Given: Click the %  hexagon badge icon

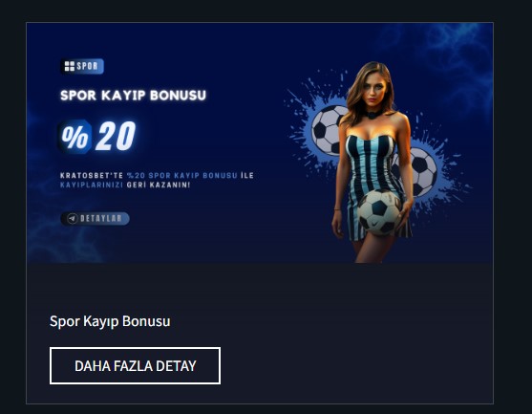Looking at the screenshot, I should pos(75,137).
